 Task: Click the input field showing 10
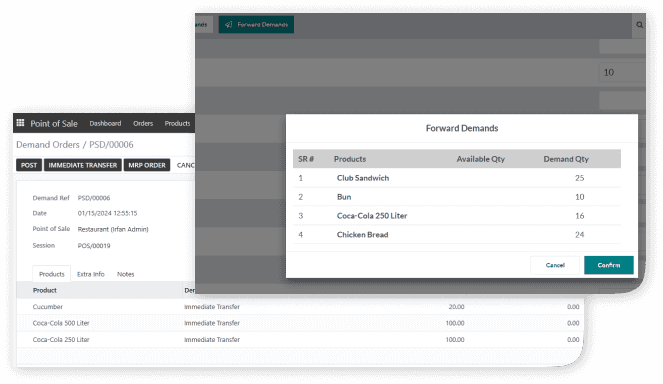[x=622, y=72]
